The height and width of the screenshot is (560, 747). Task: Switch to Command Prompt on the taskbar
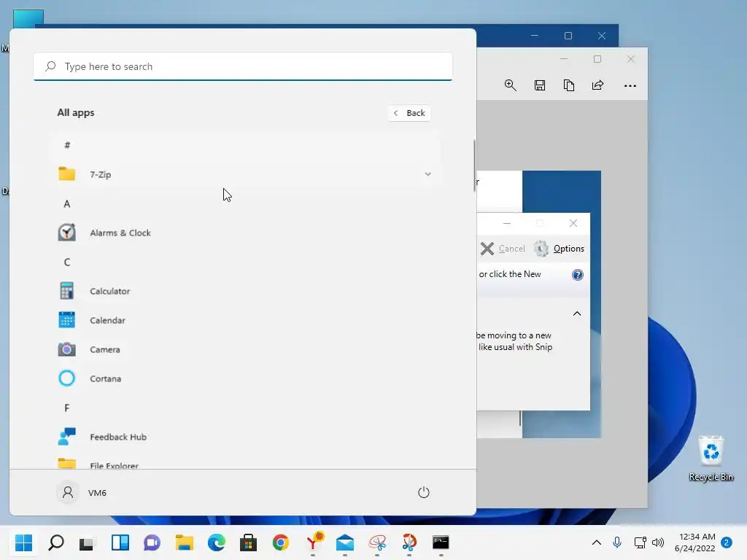pos(441,542)
